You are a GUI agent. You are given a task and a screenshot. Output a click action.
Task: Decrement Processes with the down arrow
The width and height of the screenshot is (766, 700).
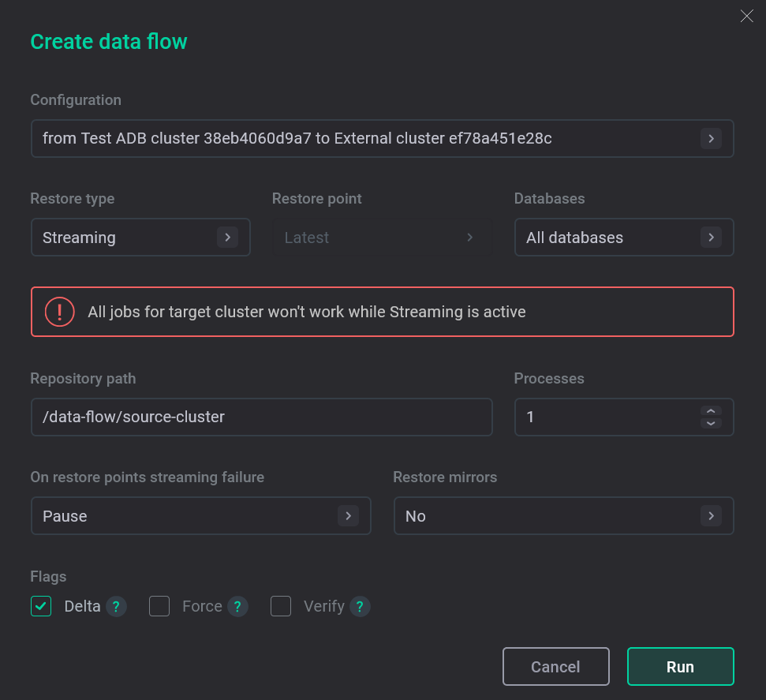click(710, 424)
